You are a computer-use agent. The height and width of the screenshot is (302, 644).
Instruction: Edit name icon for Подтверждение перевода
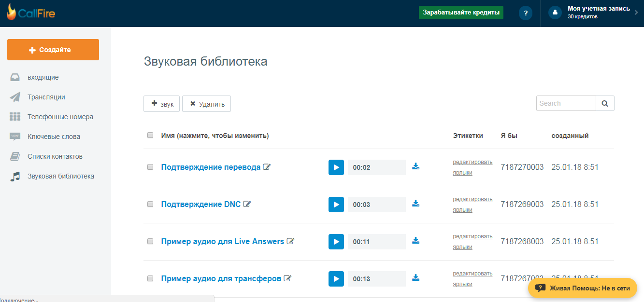click(267, 167)
